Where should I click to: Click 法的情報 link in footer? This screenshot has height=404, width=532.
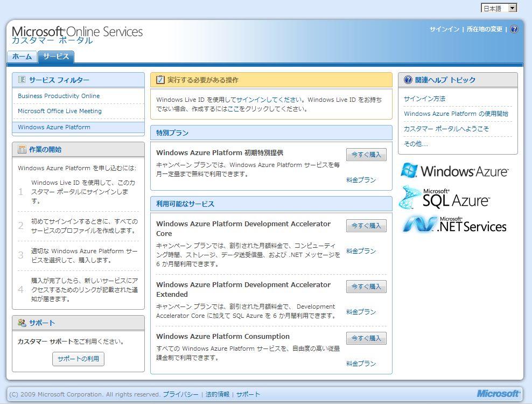218,394
